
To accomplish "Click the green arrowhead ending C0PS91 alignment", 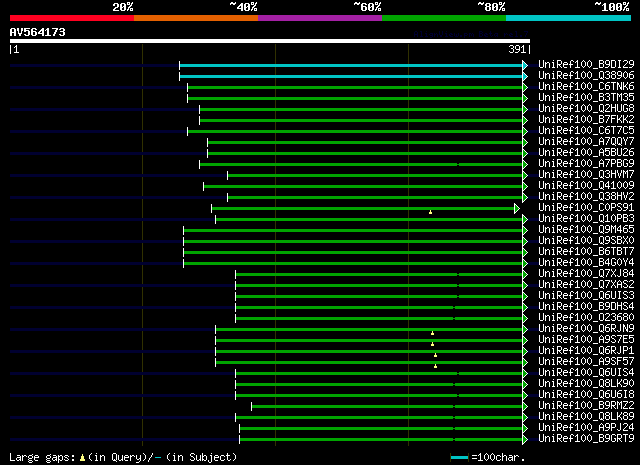I will (517, 209).
